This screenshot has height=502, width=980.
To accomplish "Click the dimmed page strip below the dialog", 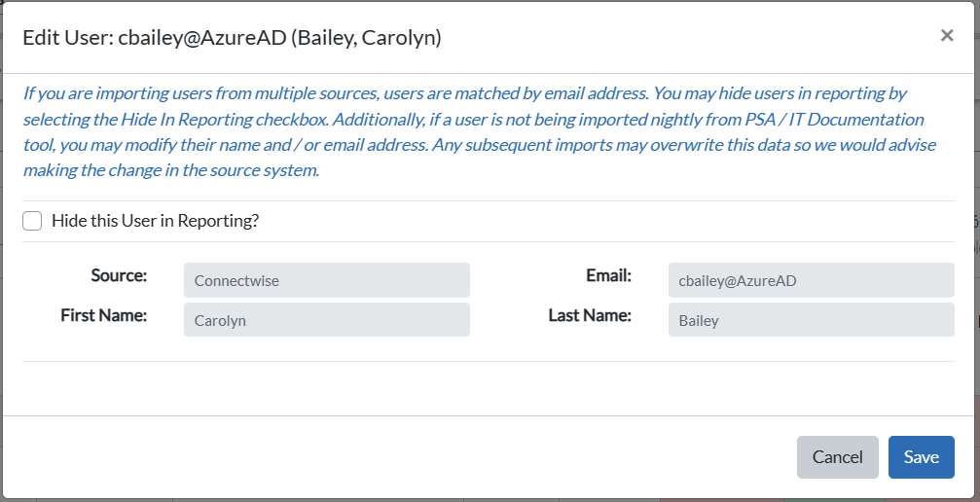I will click(x=490, y=500).
